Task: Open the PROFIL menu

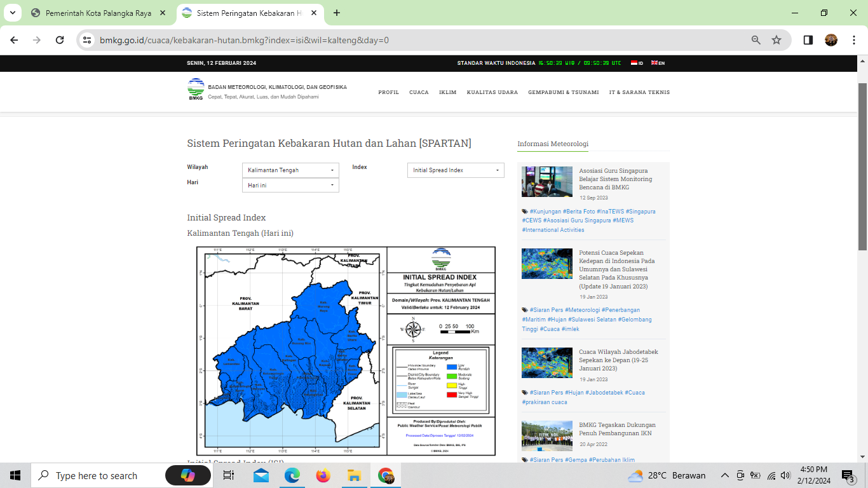Action: coord(388,92)
